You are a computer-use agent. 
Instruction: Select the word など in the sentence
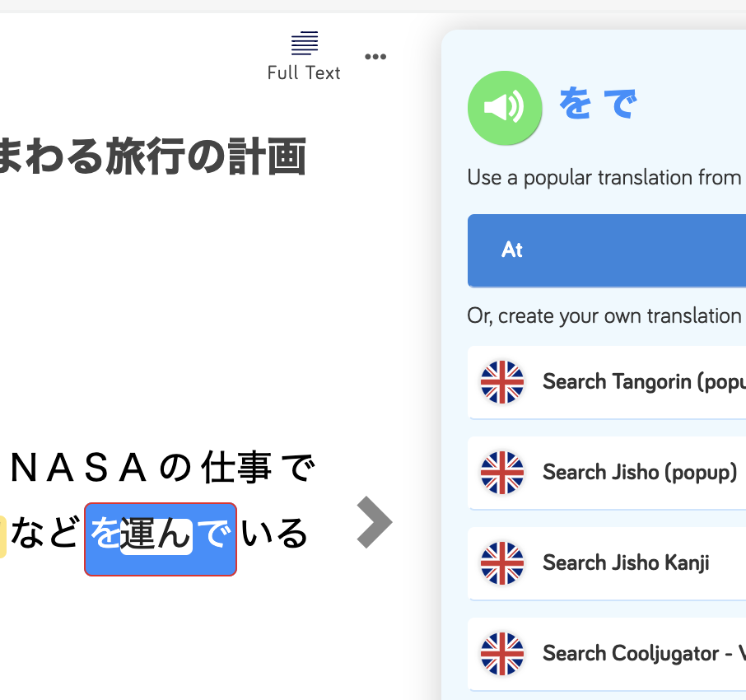45,533
